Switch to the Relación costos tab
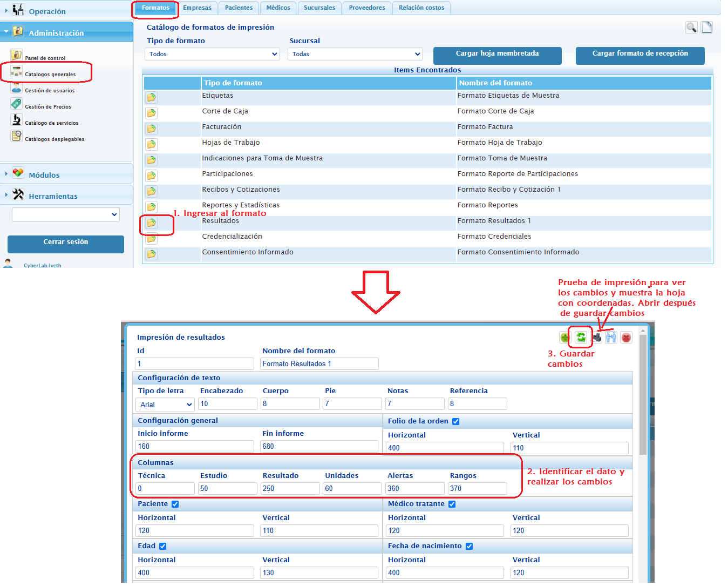728x586 pixels. [x=421, y=8]
